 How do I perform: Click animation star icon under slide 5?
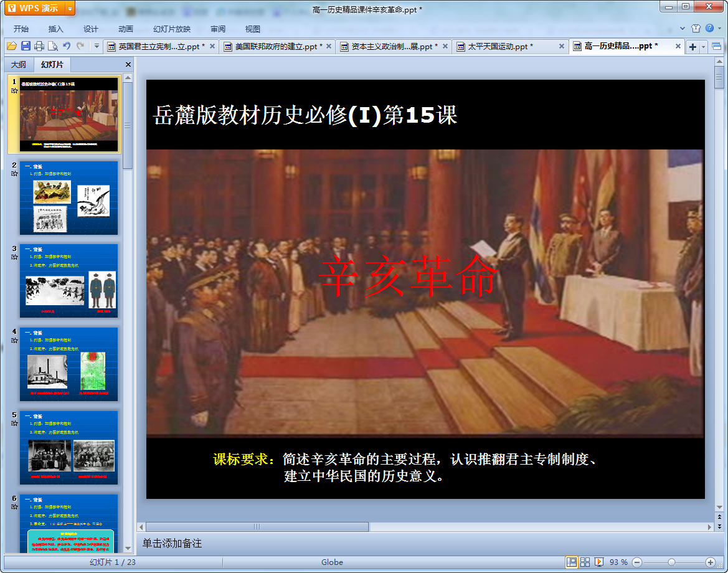coord(14,424)
